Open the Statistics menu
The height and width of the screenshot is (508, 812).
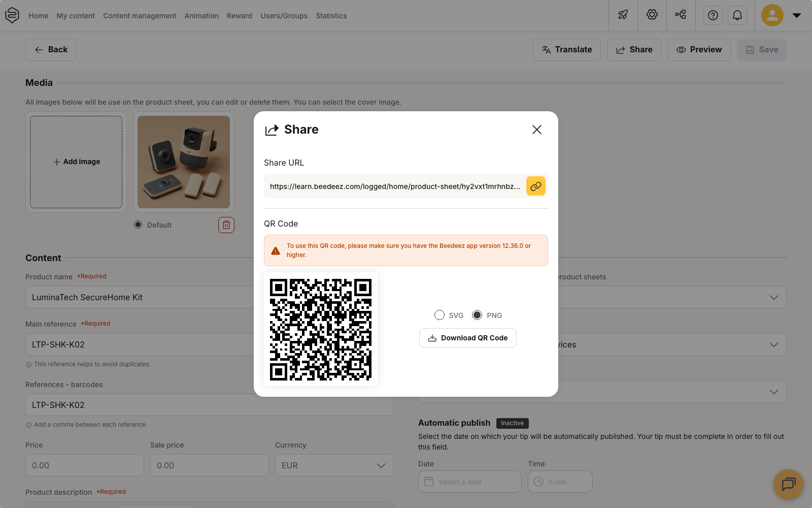click(x=331, y=16)
